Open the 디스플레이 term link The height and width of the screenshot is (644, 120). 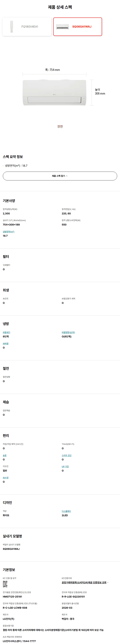(x=66, y=511)
